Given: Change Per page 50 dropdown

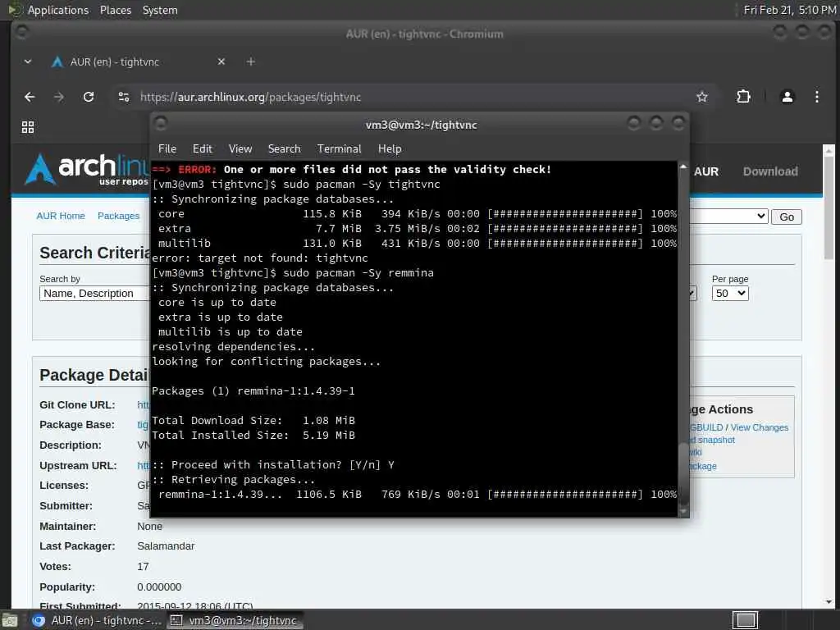Looking at the screenshot, I should tap(729, 294).
